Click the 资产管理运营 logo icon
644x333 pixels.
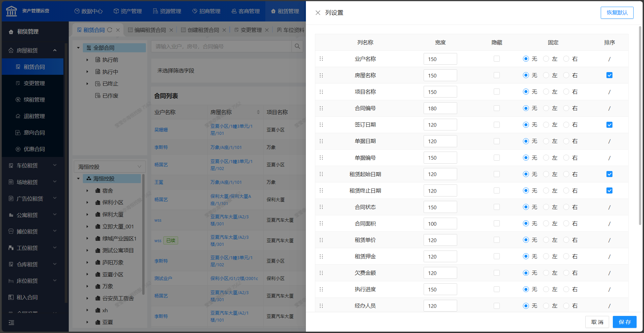[x=11, y=11]
